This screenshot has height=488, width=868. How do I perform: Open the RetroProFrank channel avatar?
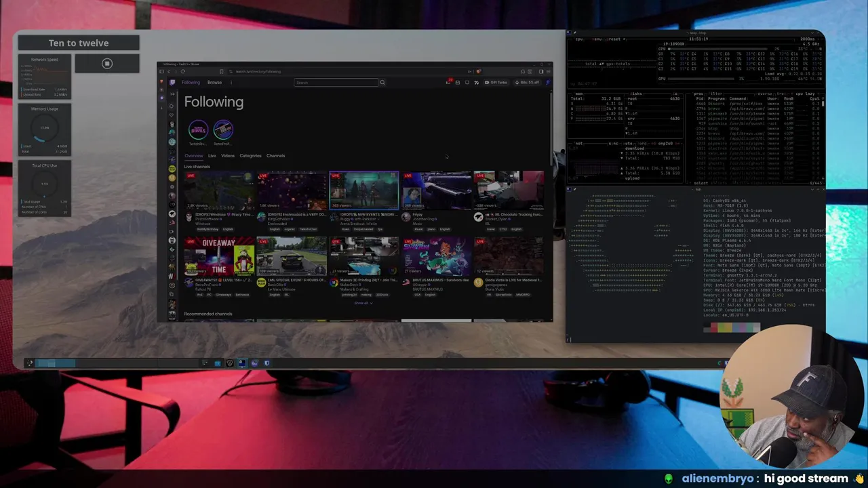(x=223, y=129)
